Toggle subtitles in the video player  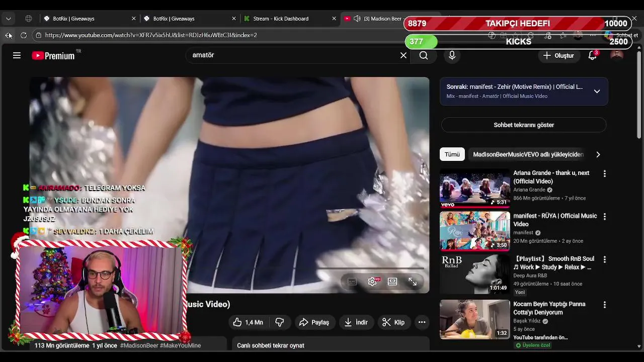tap(352, 282)
